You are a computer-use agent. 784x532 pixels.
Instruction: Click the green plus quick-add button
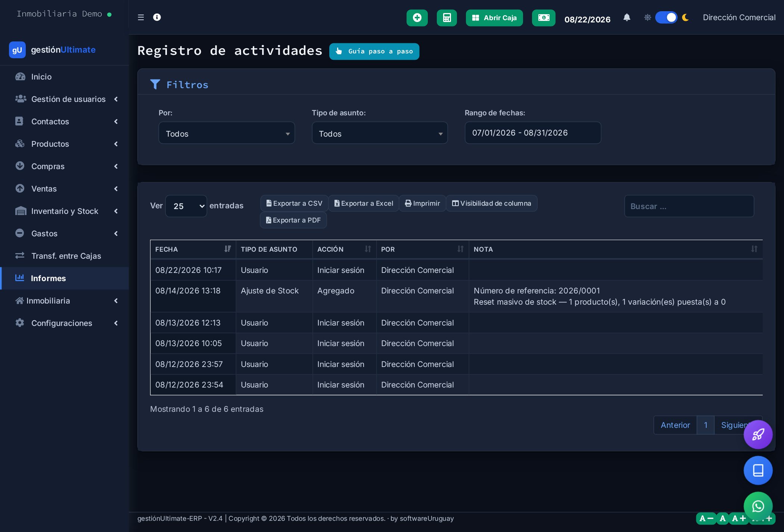(x=417, y=18)
